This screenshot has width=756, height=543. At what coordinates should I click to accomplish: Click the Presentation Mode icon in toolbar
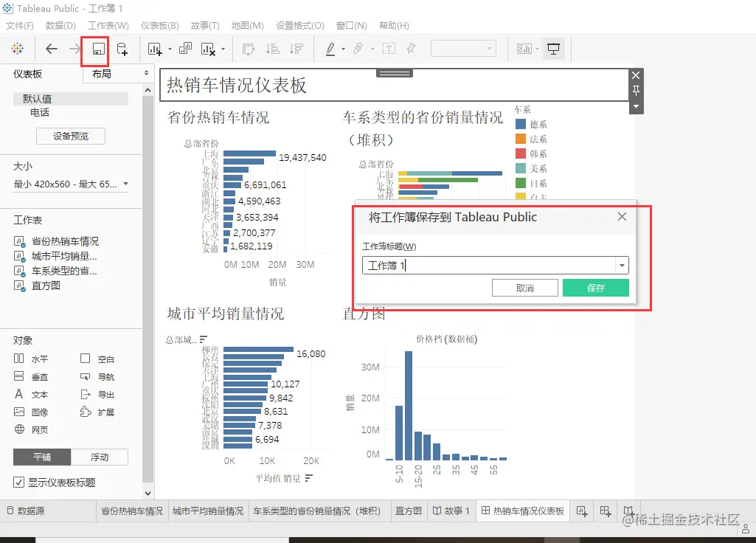tap(553, 49)
